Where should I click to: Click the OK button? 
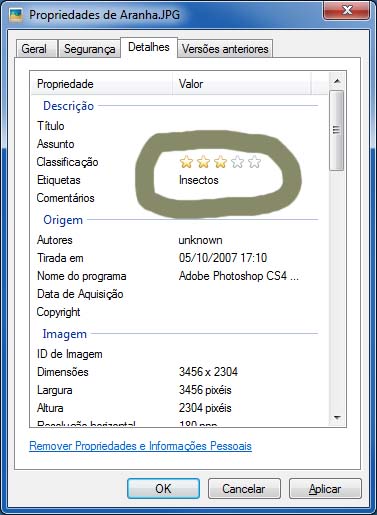point(163,489)
